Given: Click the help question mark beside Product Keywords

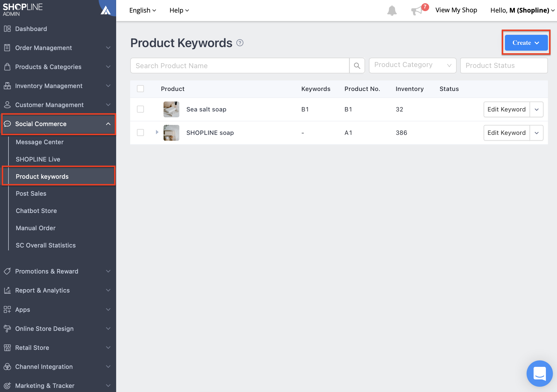Looking at the screenshot, I should [240, 43].
